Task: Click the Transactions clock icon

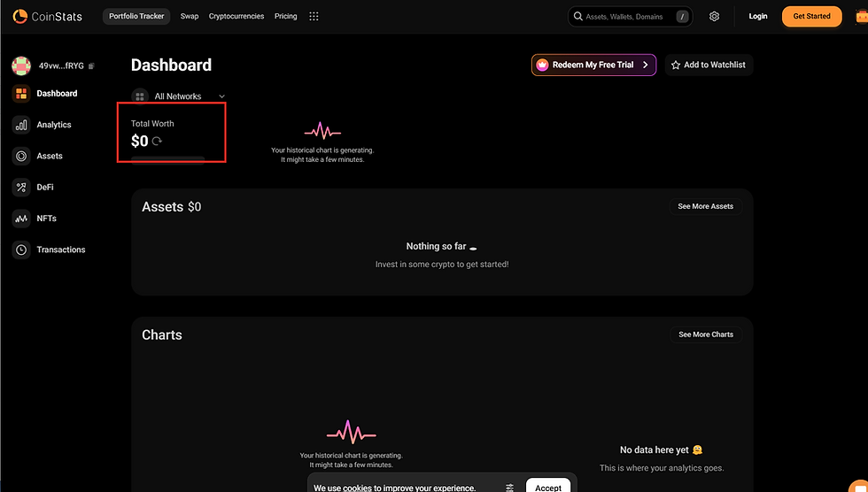Action: [x=21, y=250]
